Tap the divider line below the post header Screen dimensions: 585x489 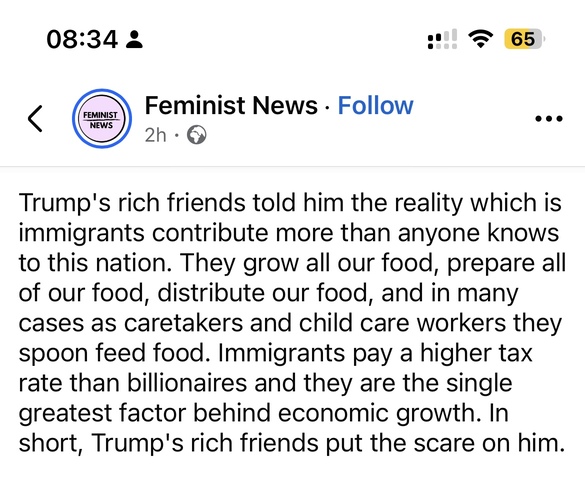coord(292,166)
